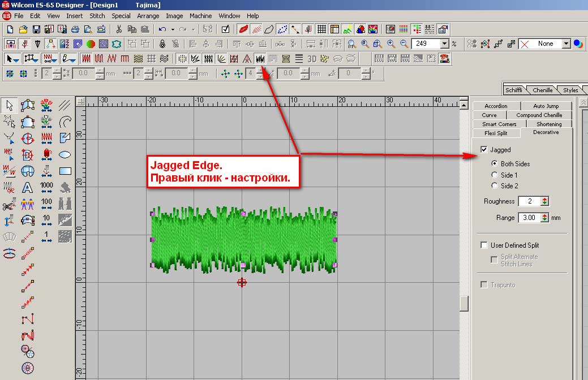The image size is (588, 380).
Task: Open the Stitch menu
Action: coord(97,16)
